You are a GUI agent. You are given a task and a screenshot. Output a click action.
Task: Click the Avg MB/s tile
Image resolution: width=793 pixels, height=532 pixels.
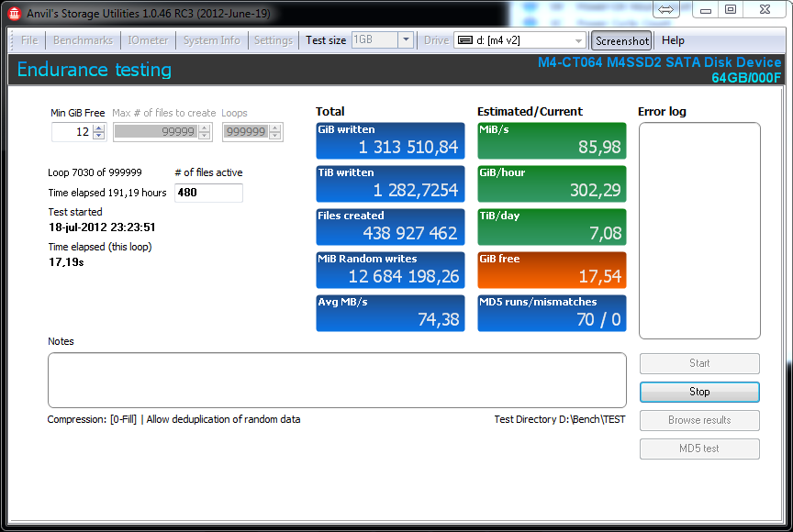(390, 314)
